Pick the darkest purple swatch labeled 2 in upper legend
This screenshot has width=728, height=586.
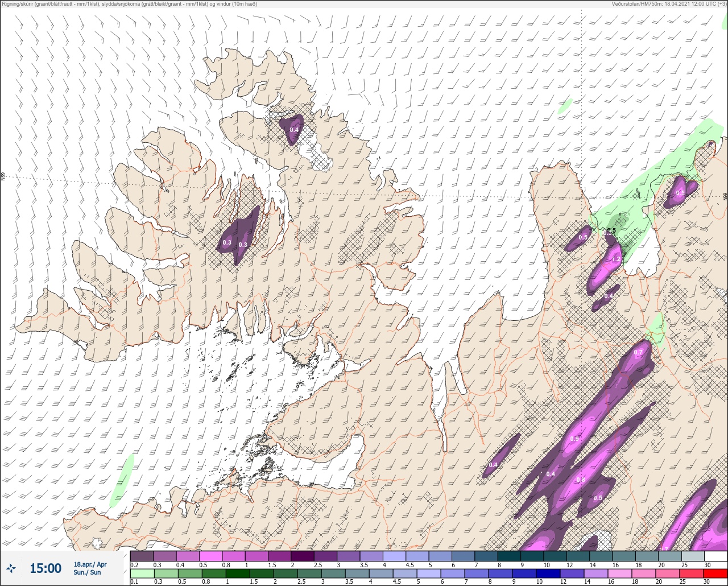[303, 556]
